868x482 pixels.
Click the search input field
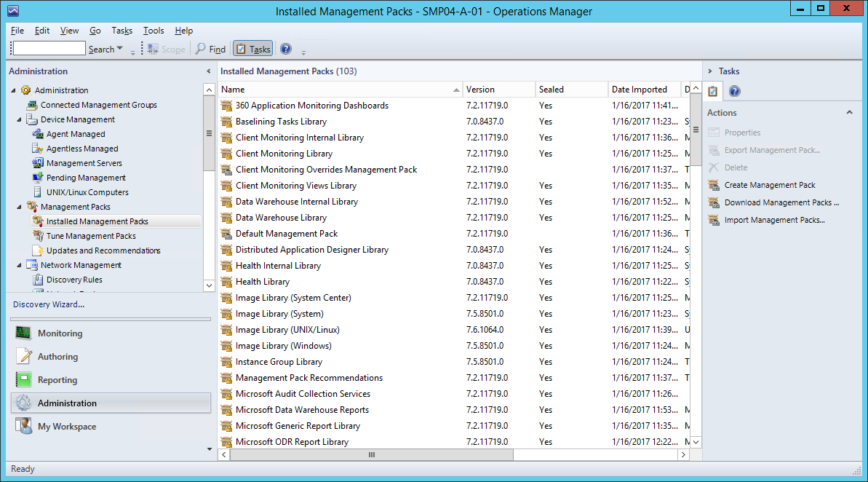click(49, 49)
